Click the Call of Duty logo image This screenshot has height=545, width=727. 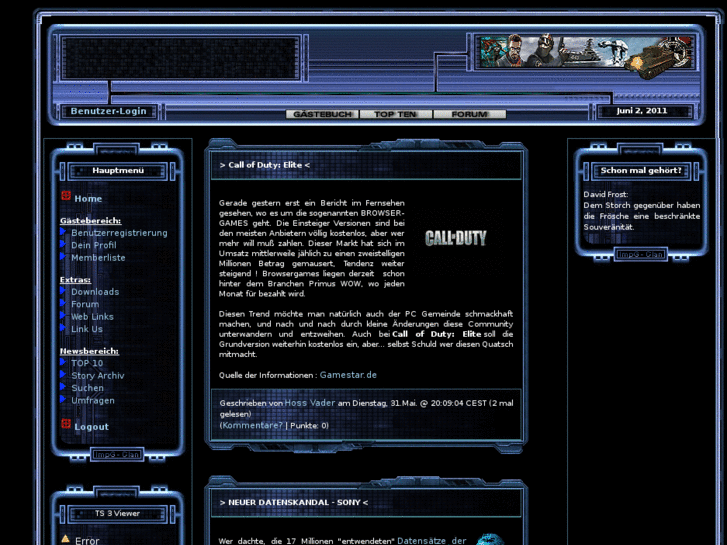tap(456, 238)
